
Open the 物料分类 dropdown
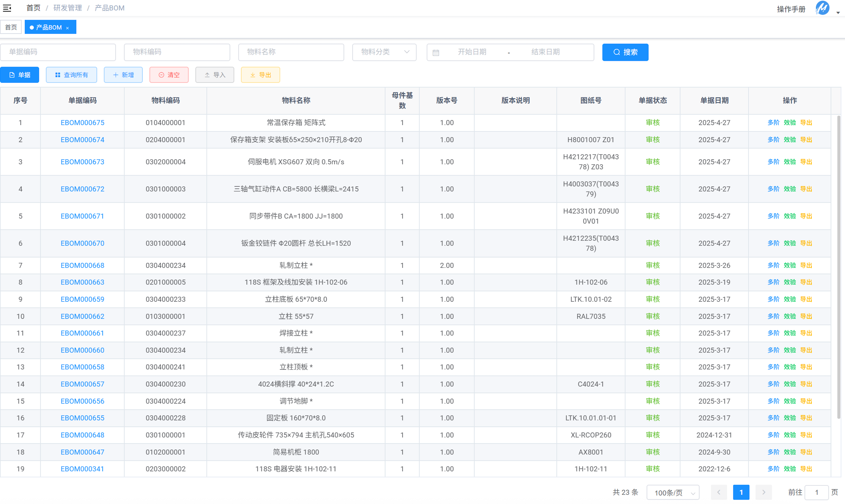(384, 52)
